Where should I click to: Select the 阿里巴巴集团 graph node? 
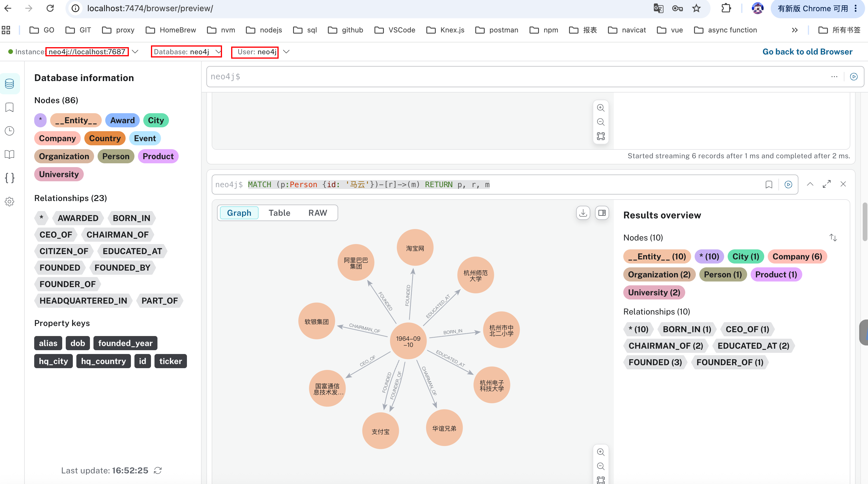point(356,263)
